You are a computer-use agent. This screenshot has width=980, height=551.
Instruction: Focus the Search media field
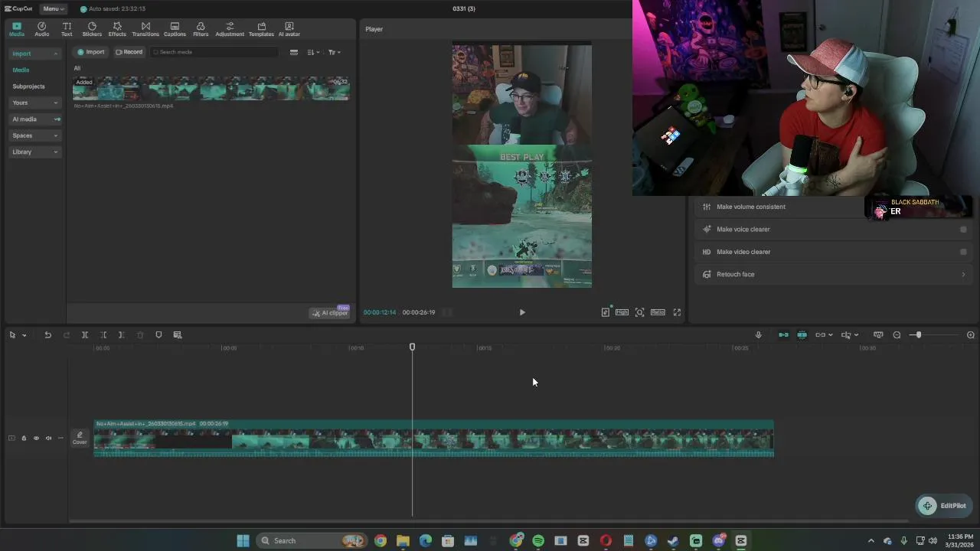point(214,52)
